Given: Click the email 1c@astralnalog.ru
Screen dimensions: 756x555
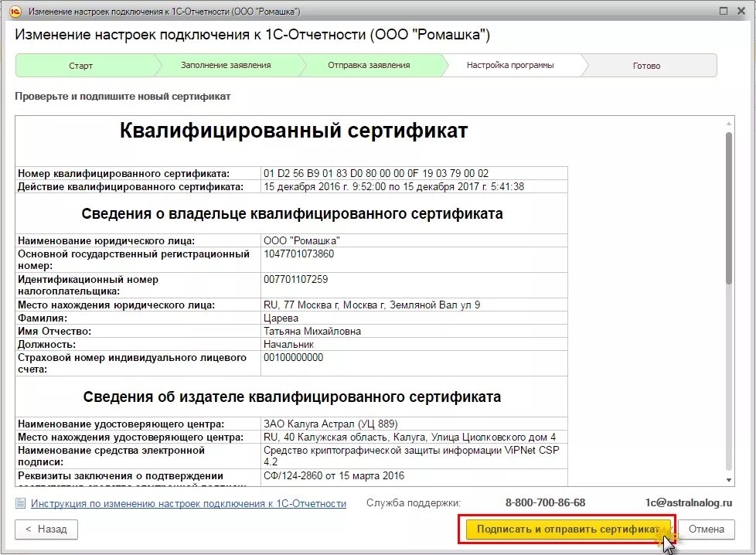Looking at the screenshot, I should (x=689, y=503).
